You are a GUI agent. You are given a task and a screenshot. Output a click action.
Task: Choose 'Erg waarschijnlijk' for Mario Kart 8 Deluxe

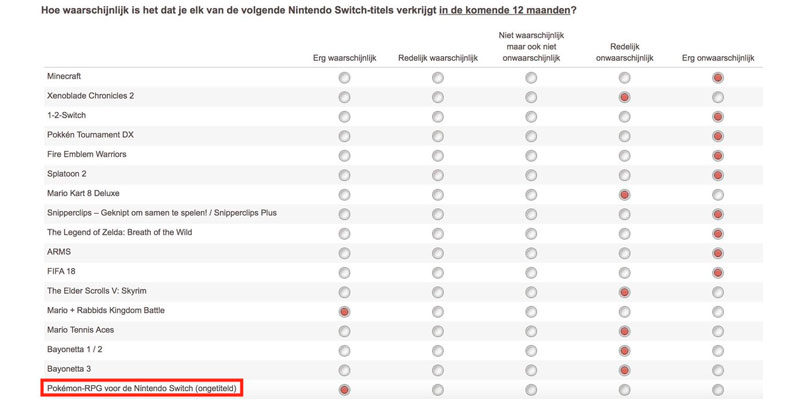click(x=344, y=195)
